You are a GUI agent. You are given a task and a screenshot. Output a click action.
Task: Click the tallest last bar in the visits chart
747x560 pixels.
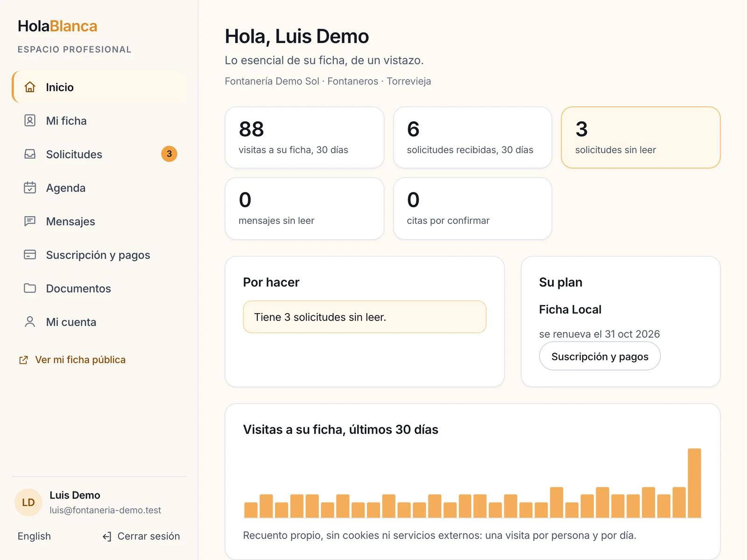(x=694, y=483)
